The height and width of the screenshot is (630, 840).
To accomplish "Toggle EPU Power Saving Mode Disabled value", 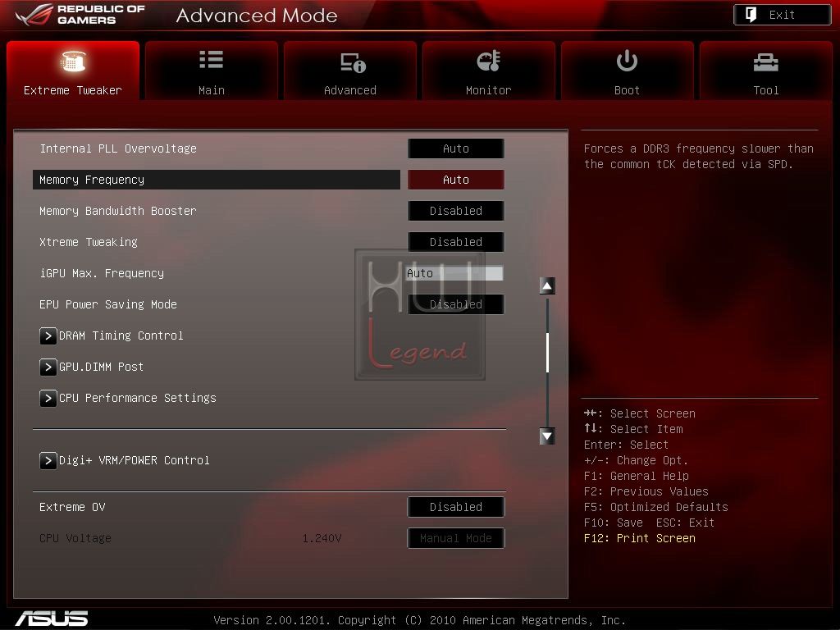I will coord(456,304).
